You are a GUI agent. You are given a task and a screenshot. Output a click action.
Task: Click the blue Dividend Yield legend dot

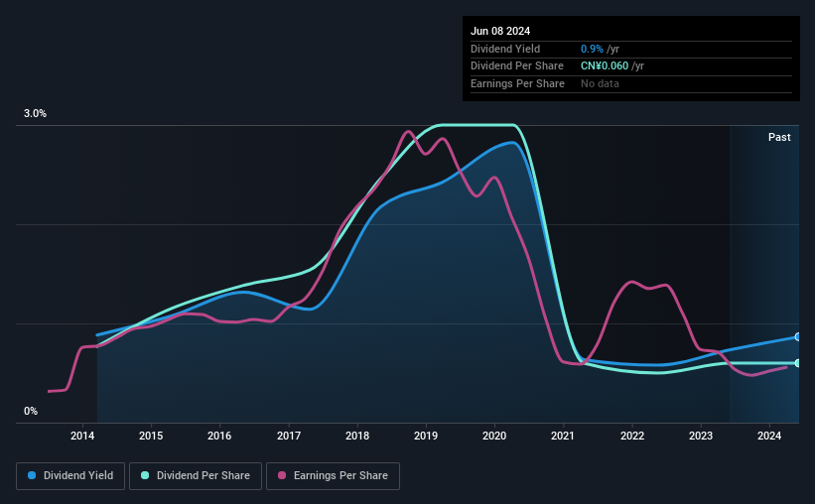coord(32,475)
